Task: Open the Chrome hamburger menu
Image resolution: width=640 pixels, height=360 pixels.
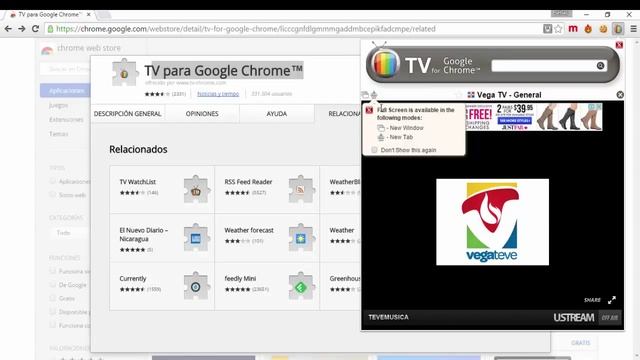Action: (633, 29)
